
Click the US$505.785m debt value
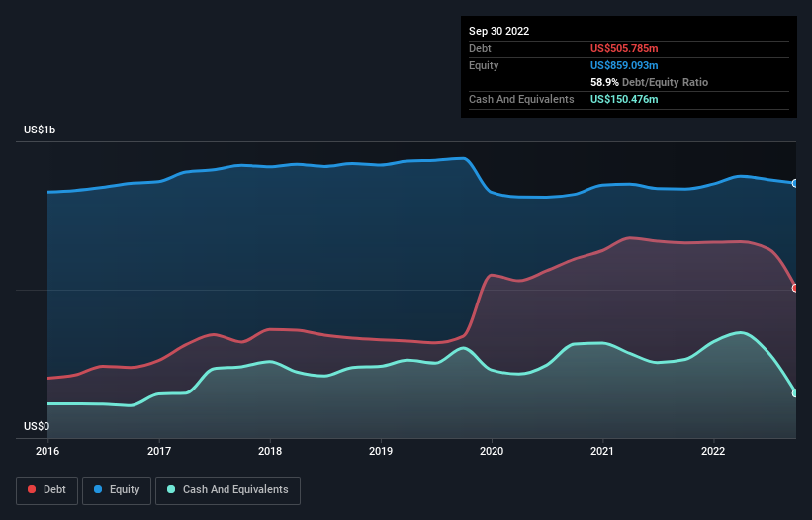click(624, 48)
